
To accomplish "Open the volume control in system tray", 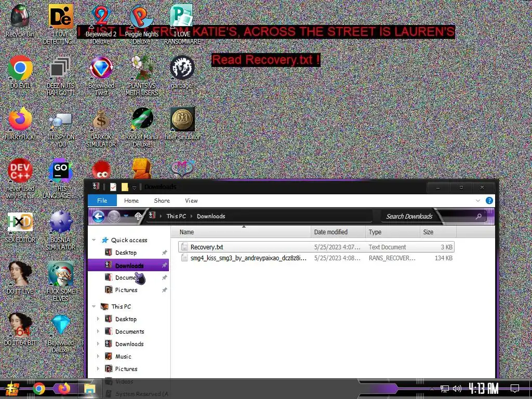I will tap(457, 389).
